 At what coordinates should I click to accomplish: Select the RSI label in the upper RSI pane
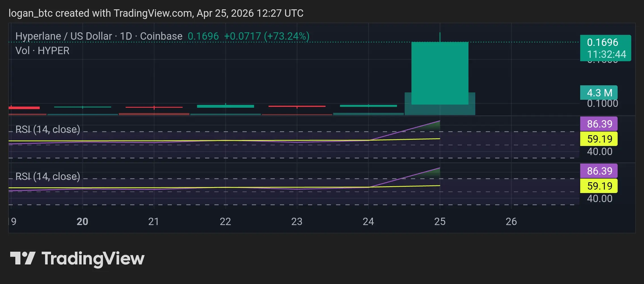pyautogui.click(x=48, y=130)
